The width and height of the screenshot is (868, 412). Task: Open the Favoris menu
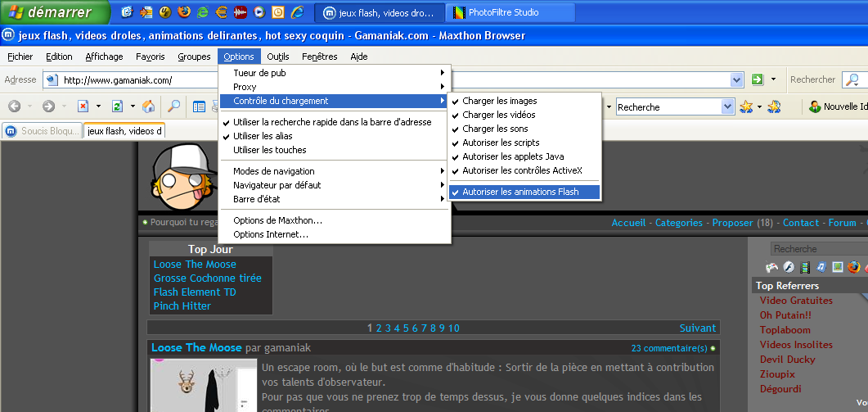(x=151, y=57)
